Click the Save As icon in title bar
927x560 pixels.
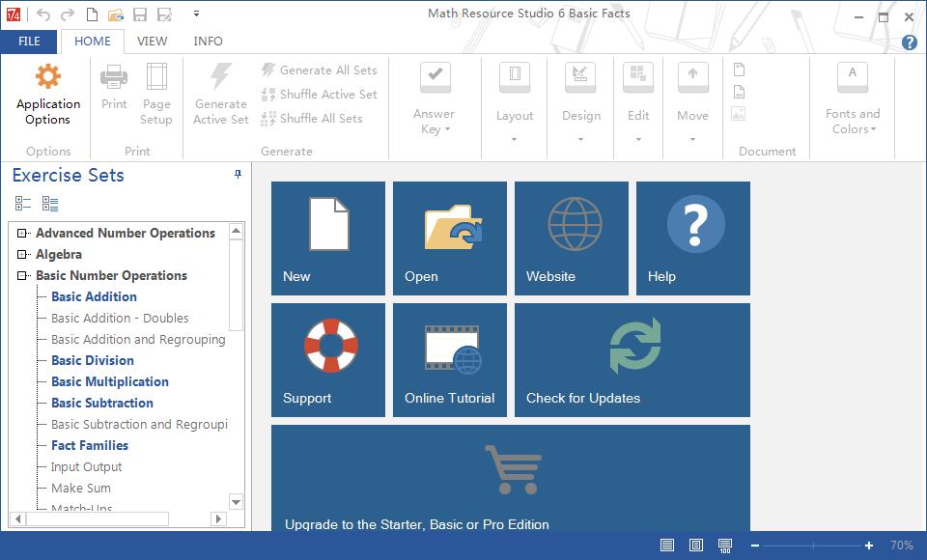pos(164,14)
